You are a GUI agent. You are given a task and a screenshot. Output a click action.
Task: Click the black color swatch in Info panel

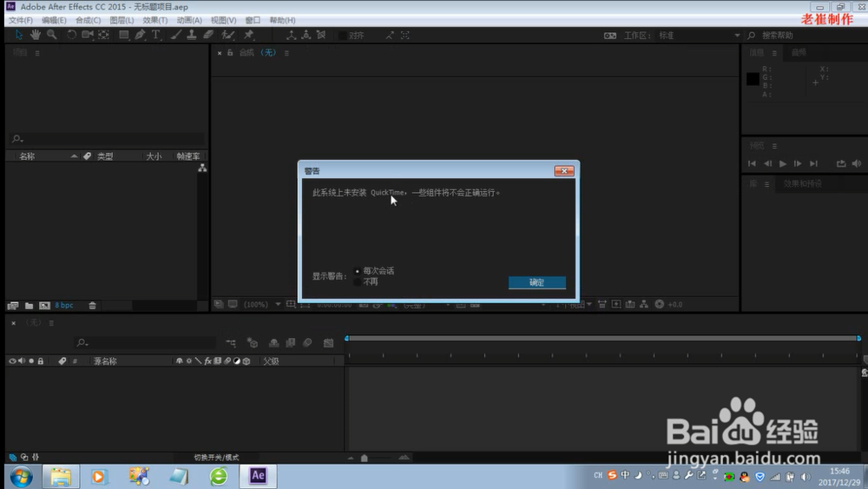[x=753, y=79]
